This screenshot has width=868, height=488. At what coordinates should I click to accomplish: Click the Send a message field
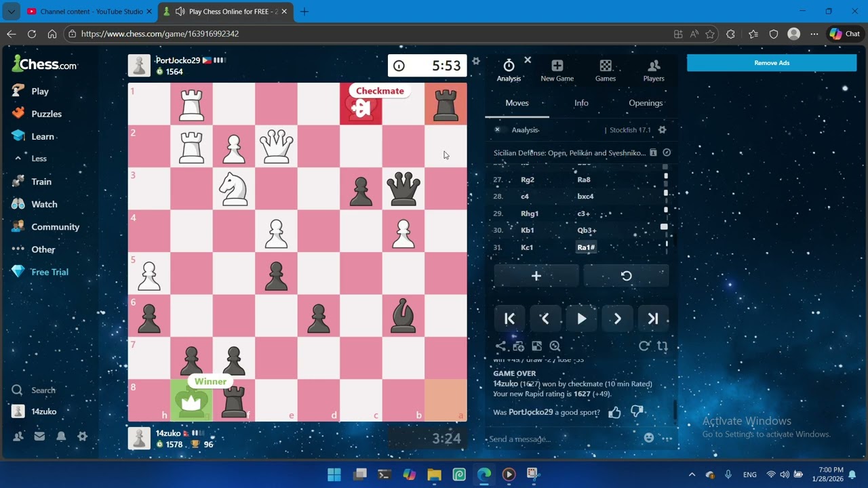point(563,439)
